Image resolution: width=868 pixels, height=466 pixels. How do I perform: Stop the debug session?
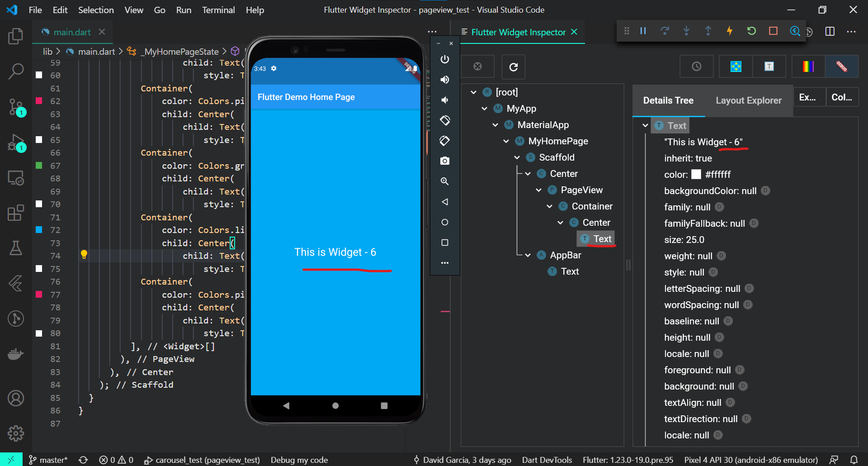click(x=774, y=31)
